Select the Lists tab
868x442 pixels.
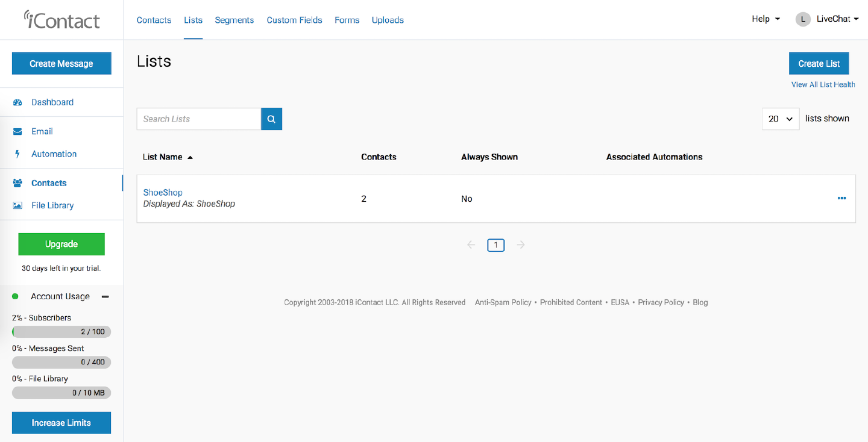pyautogui.click(x=193, y=20)
